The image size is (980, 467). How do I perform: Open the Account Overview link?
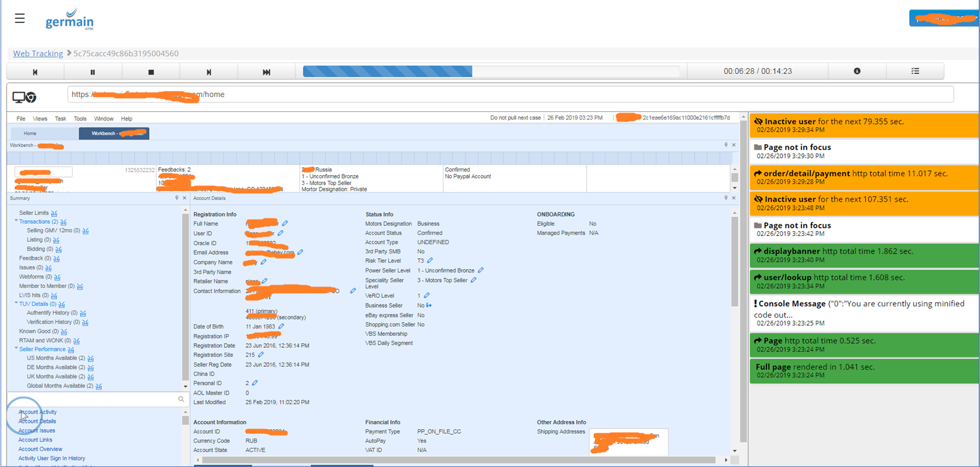[40, 449]
